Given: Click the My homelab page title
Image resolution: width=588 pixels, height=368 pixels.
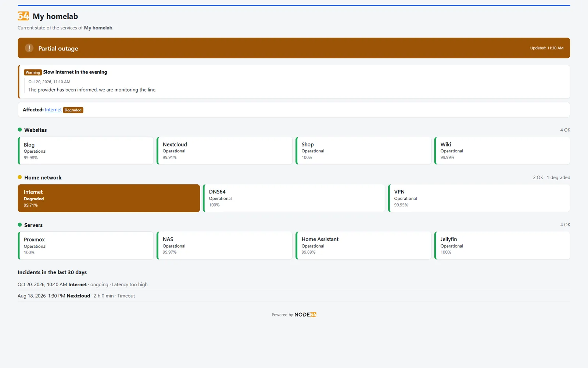Looking at the screenshot, I should point(55,16).
